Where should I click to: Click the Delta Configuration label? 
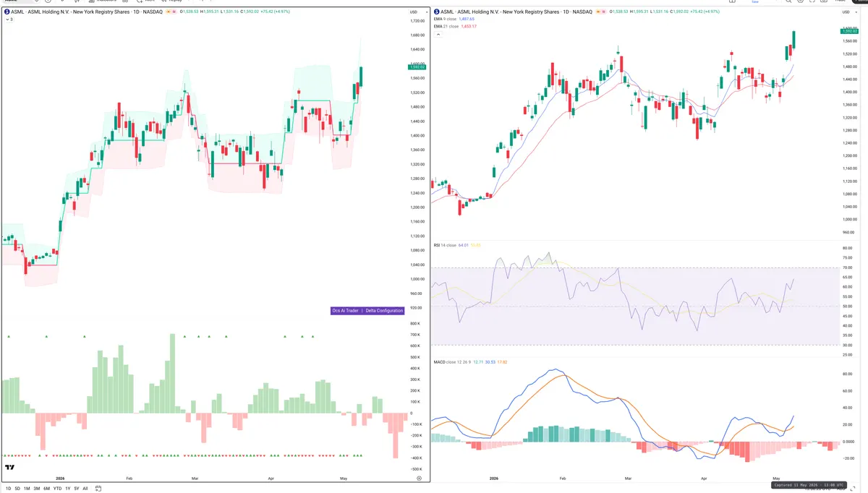pos(384,311)
